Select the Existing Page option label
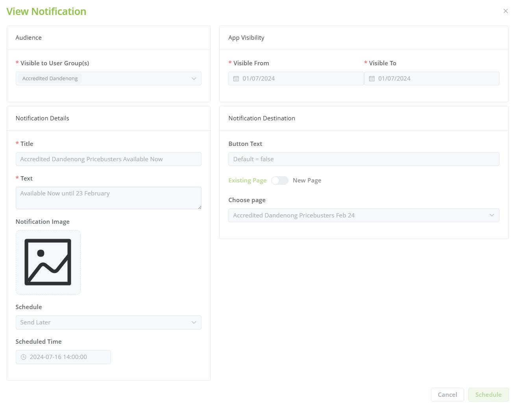Image resolution: width=516 pixels, height=420 pixels. pos(247,181)
